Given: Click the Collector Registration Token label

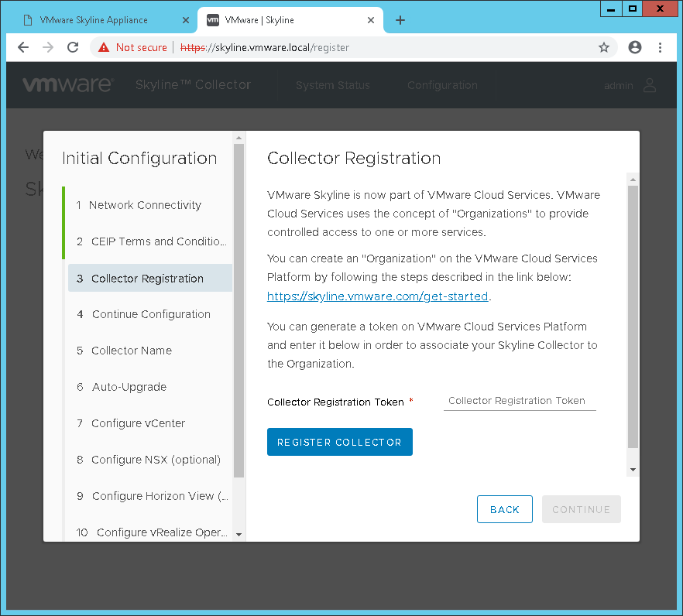Looking at the screenshot, I should coord(335,402).
